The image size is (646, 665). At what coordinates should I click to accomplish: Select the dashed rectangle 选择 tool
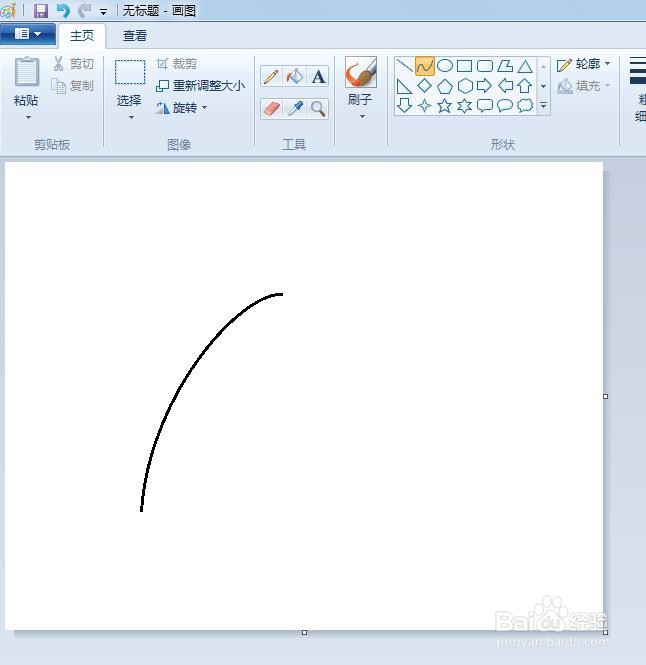[x=130, y=72]
